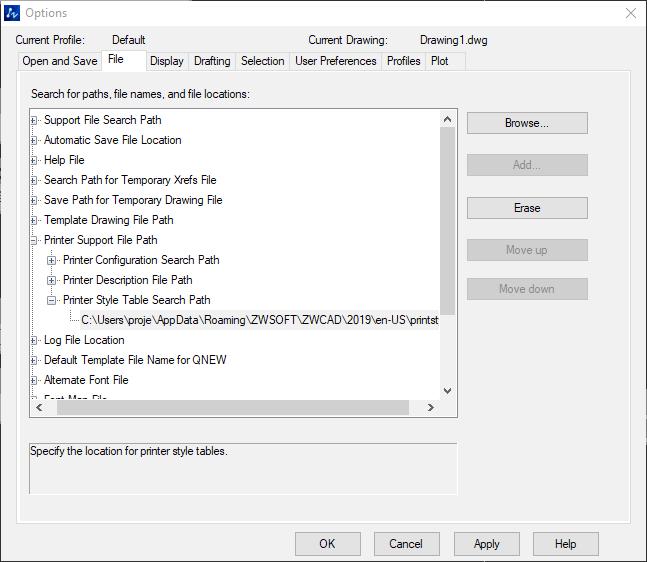Select Printer Description File Path item

(x=128, y=280)
